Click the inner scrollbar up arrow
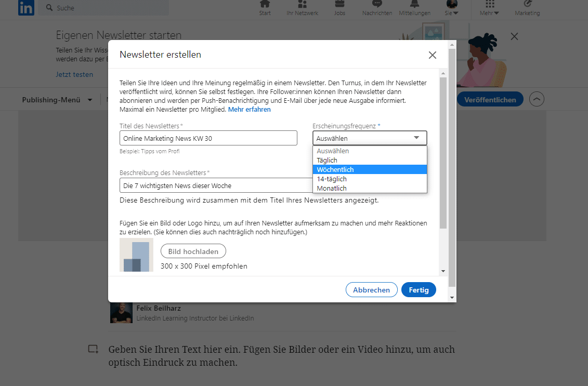Image resolution: width=588 pixels, height=386 pixels. pyautogui.click(x=443, y=73)
